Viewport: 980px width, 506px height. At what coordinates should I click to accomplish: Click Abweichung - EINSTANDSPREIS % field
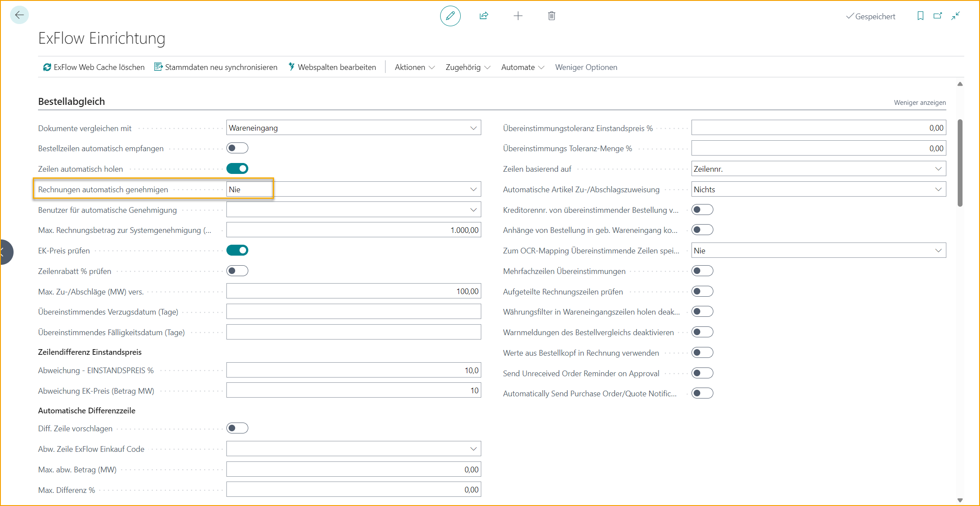pos(354,370)
